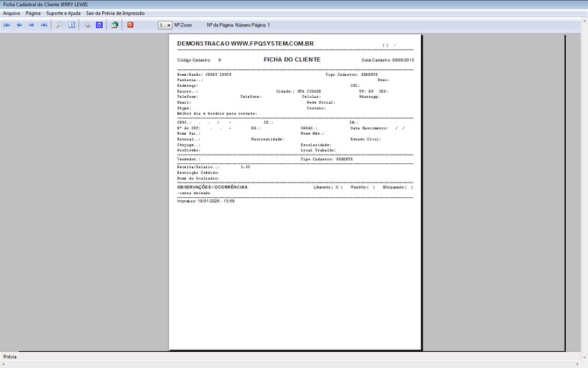Image resolution: width=588 pixels, height=368 pixels.
Task: Click the previous page arrow
Action: pos(20,25)
